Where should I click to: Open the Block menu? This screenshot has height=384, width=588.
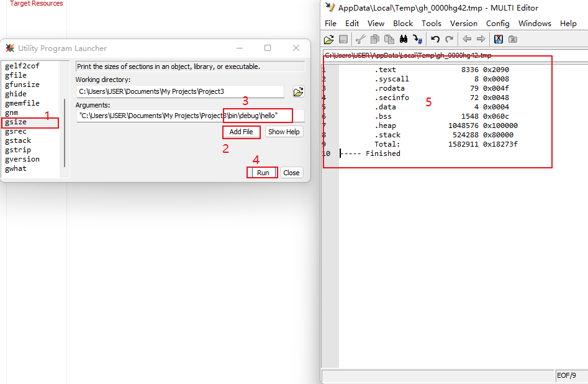pyautogui.click(x=403, y=23)
